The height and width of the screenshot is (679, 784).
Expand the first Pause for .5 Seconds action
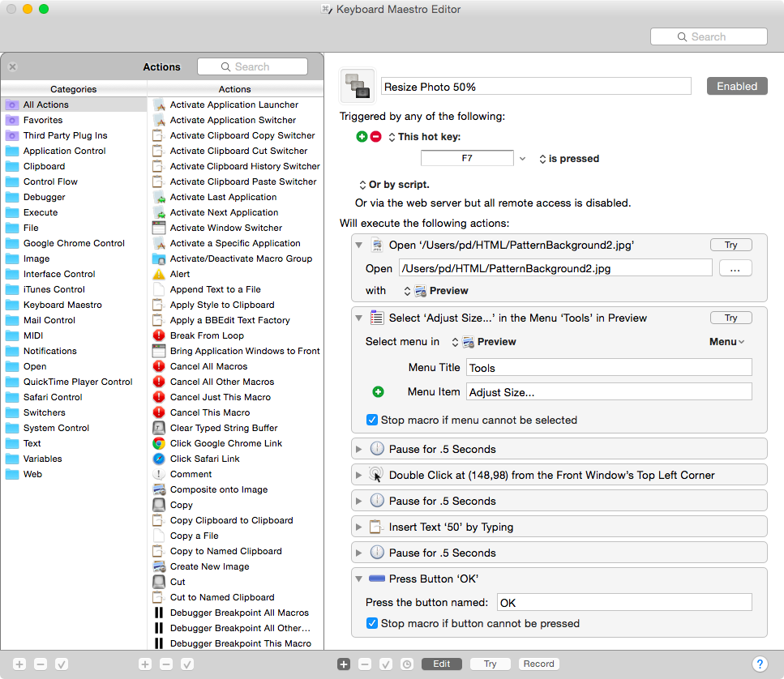coord(358,449)
